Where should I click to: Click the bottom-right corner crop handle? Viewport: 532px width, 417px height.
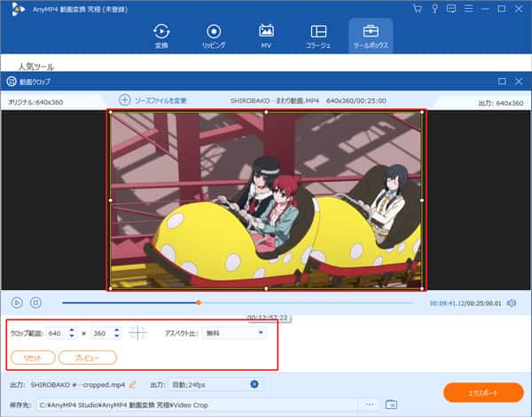pyautogui.click(x=422, y=288)
